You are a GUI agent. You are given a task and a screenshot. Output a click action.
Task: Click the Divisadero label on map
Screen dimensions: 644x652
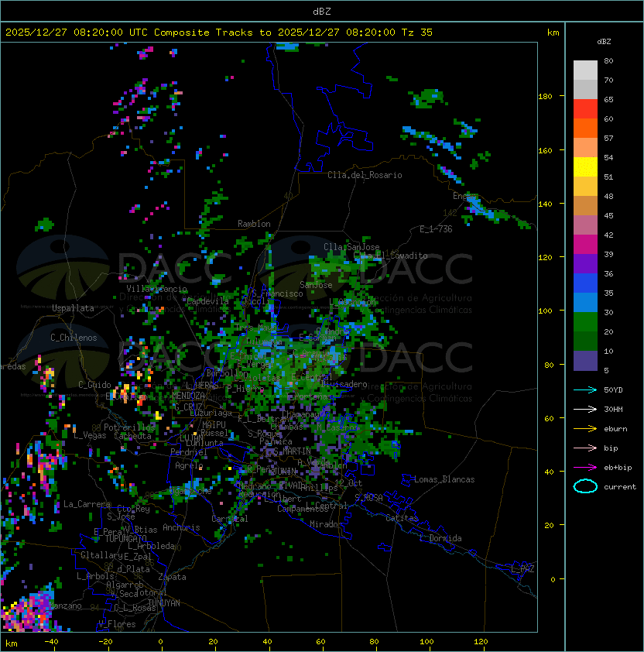[344, 384]
